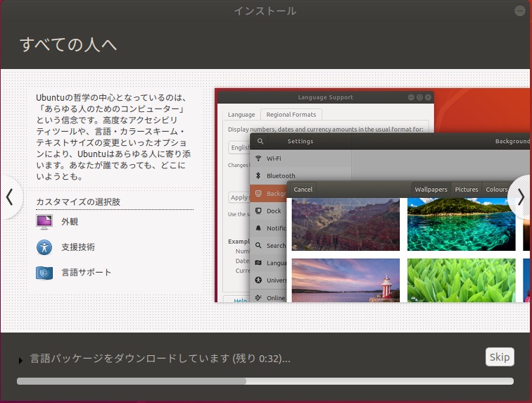The height and width of the screenshot is (403, 532).
Task: Click the Dock icon in the Settings sidebar image
Action: click(x=258, y=211)
